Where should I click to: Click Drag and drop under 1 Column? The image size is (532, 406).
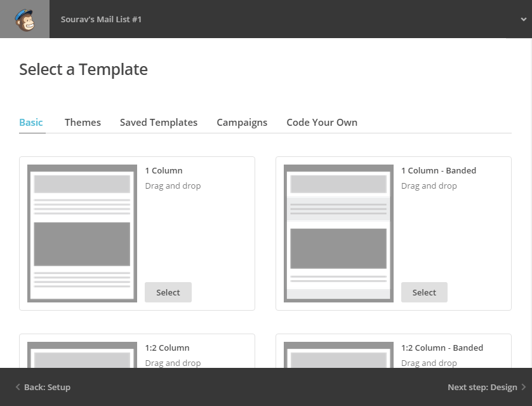[173, 186]
